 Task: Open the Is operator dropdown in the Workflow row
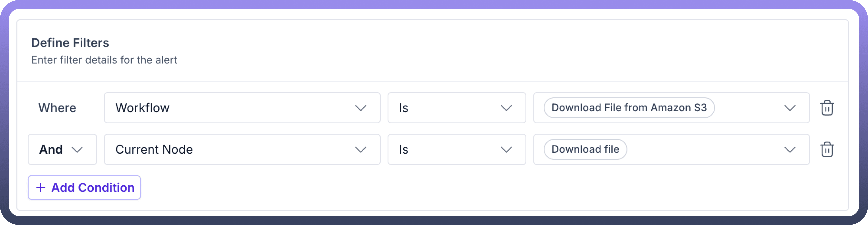click(x=457, y=108)
